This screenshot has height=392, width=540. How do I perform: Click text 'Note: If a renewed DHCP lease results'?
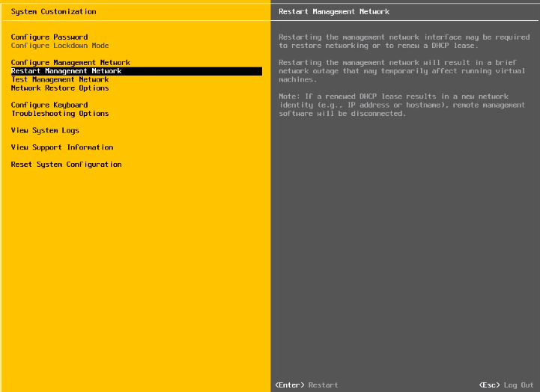(357, 97)
